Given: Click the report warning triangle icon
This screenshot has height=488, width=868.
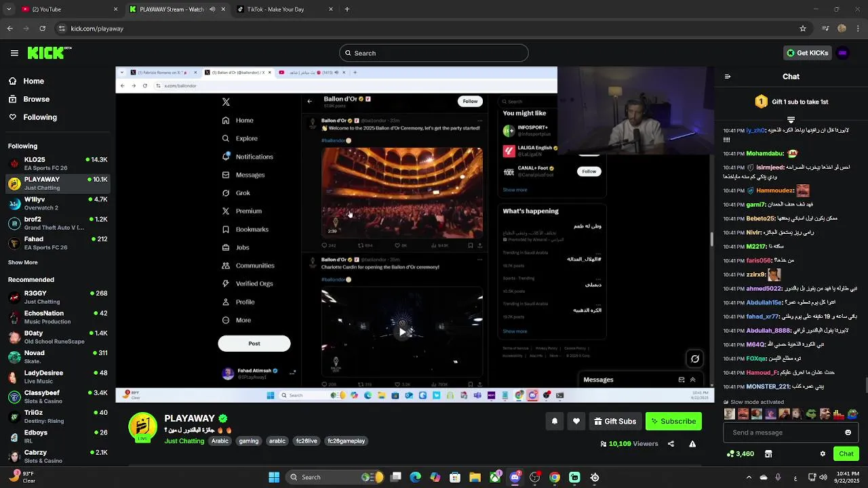Looking at the screenshot, I should pos(692,444).
